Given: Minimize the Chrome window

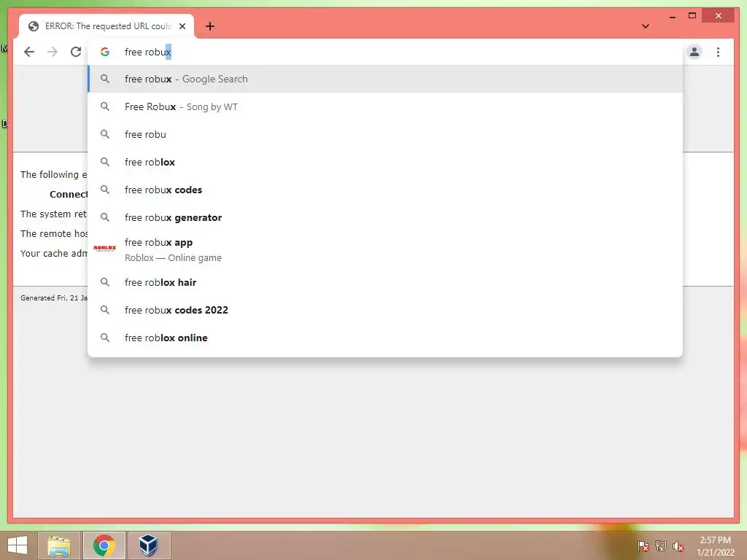Looking at the screenshot, I should [672, 16].
